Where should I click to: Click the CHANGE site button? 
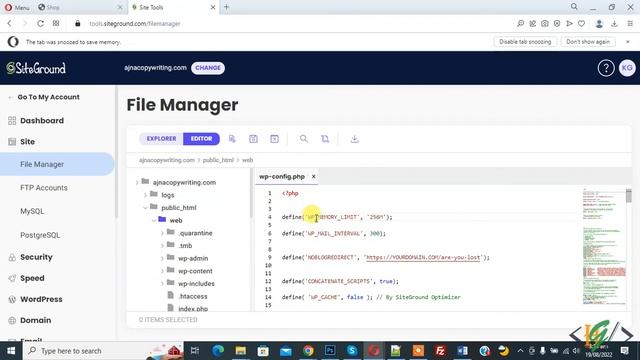click(x=208, y=68)
